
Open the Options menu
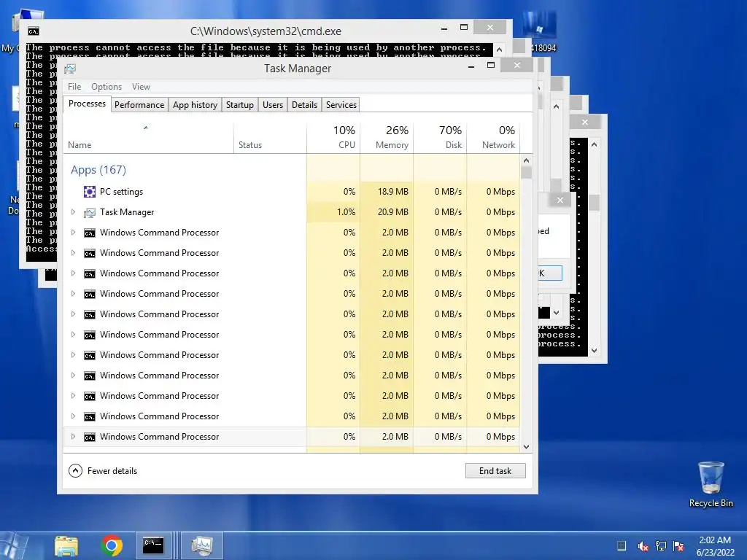point(107,87)
